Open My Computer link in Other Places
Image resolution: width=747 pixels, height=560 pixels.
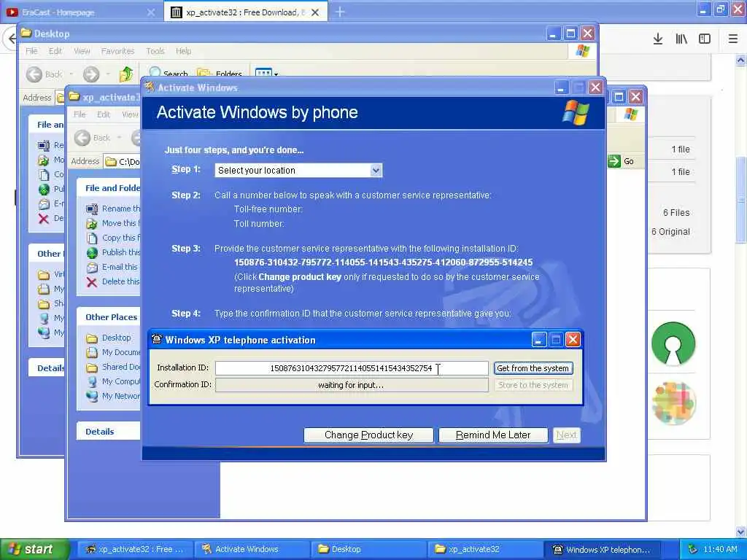(121, 381)
